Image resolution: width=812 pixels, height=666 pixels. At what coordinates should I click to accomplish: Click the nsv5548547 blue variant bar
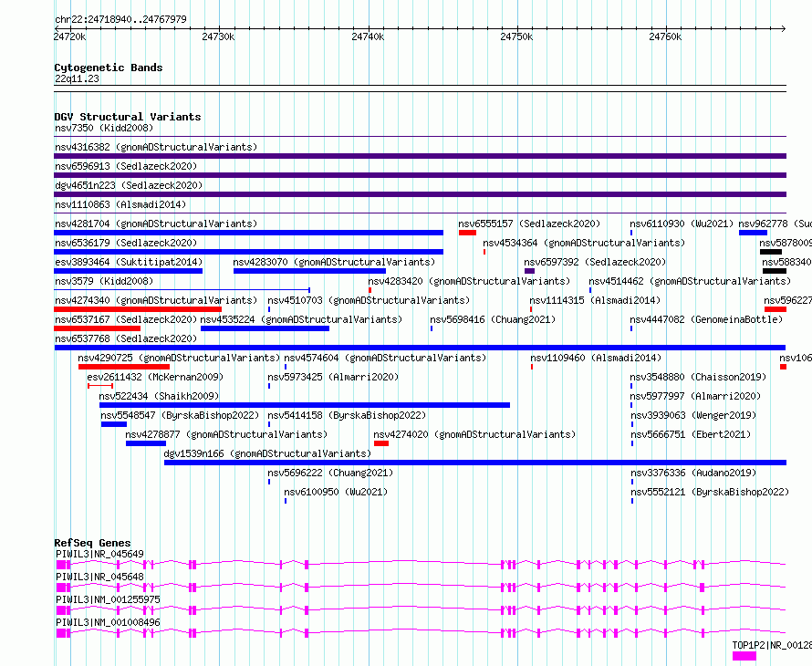[x=114, y=424]
